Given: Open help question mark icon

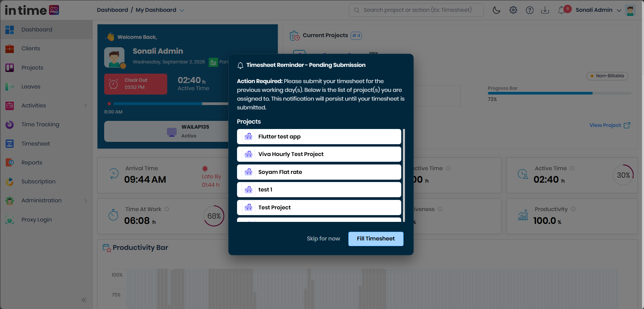Looking at the screenshot, I should click(x=530, y=10).
